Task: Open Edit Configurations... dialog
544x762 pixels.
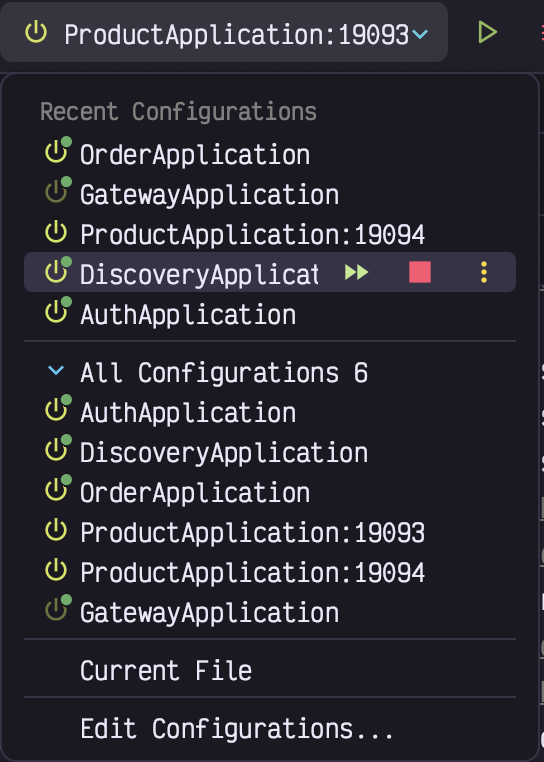Action: (x=270, y=728)
